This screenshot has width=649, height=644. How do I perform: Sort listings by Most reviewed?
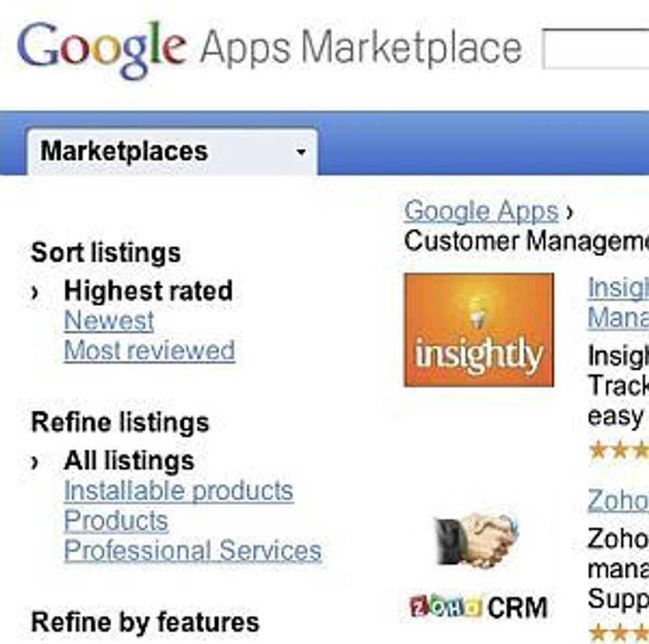[x=149, y=351]
